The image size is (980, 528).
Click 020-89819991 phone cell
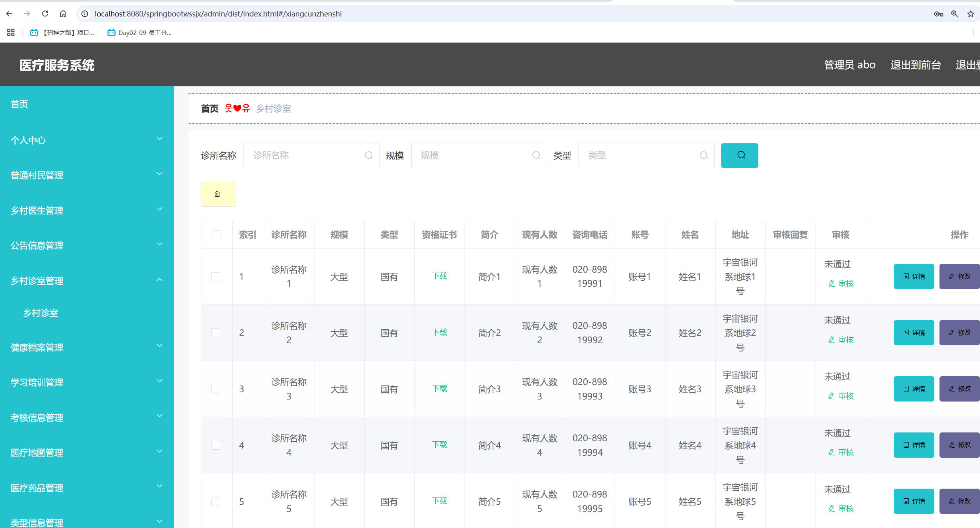click(x=590, y=276)
